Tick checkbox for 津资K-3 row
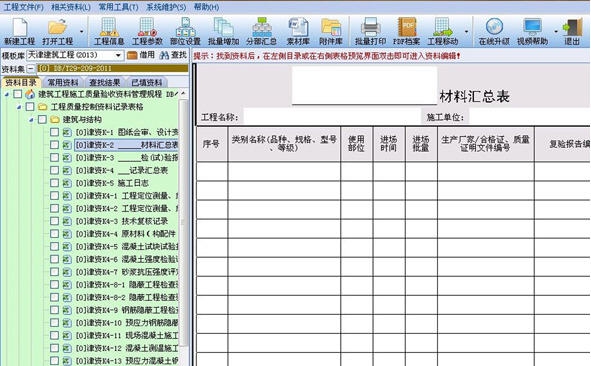591x366 pixels. [55, 158]
